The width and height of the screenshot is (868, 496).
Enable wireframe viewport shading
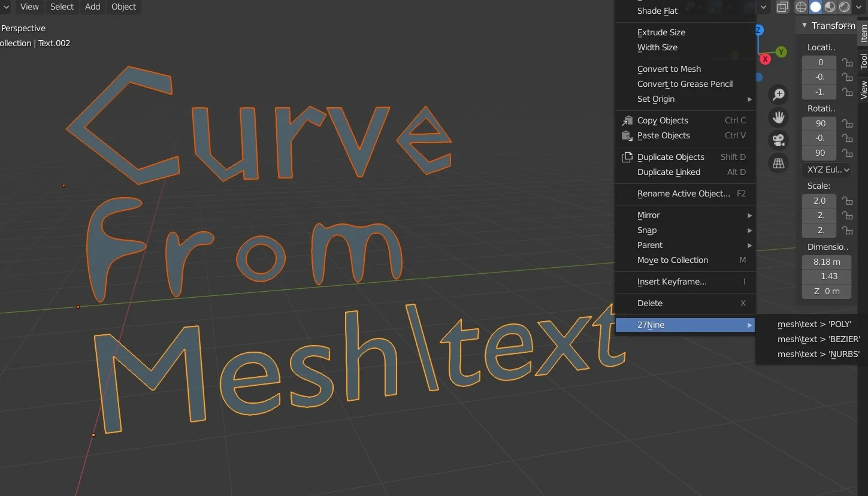pyautogui.click(x=801, y=7)
